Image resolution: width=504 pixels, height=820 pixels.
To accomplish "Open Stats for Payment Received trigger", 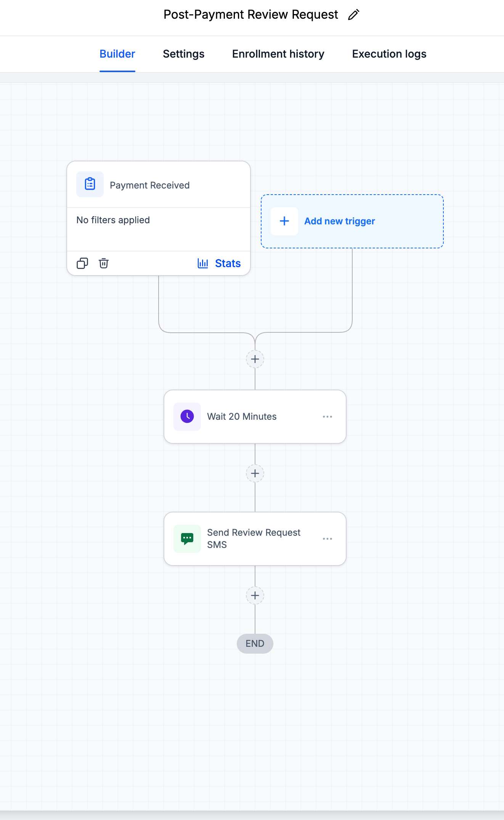I will [x=219, y=263].
